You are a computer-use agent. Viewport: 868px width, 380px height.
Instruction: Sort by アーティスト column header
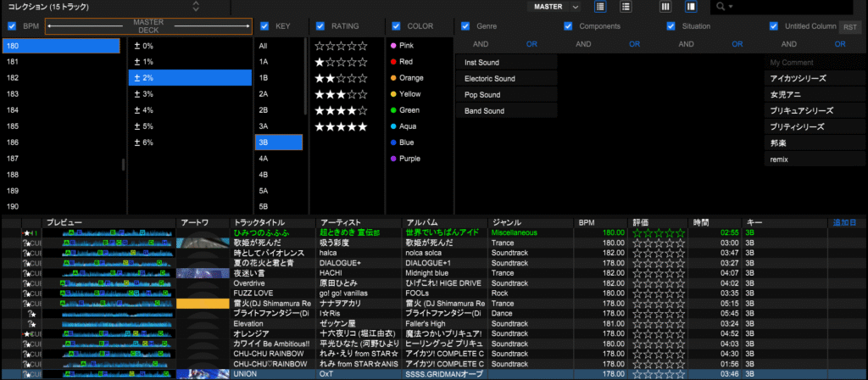click(359, 223)
